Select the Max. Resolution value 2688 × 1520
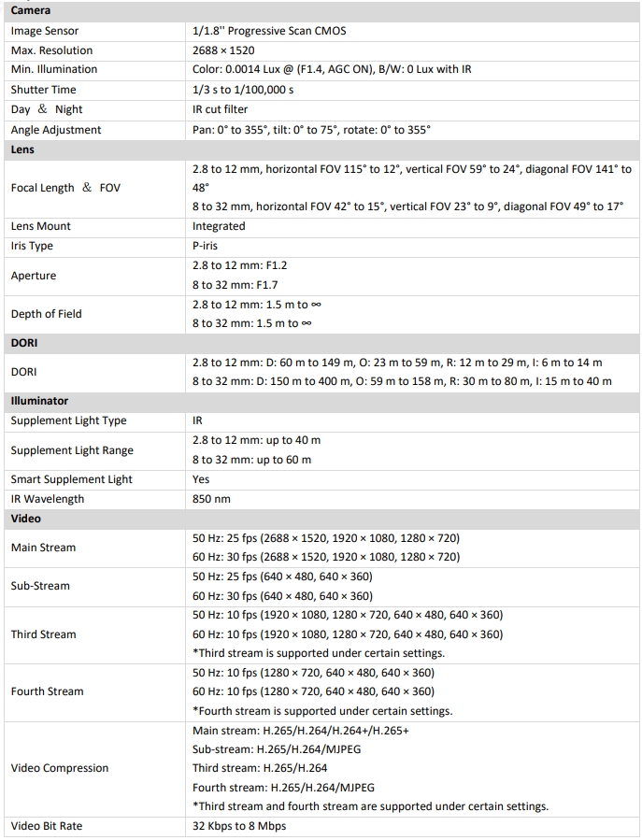642x840 pixels. 223,50
